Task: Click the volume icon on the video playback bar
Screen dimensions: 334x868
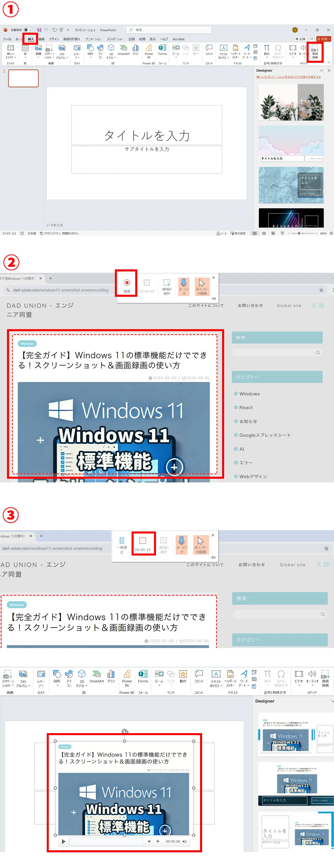Action: pyautogui.click(x=184, y=841)
